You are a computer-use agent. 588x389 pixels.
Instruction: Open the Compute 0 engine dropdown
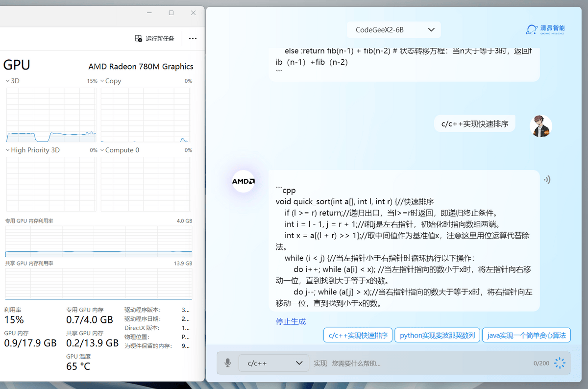(120, 150)
